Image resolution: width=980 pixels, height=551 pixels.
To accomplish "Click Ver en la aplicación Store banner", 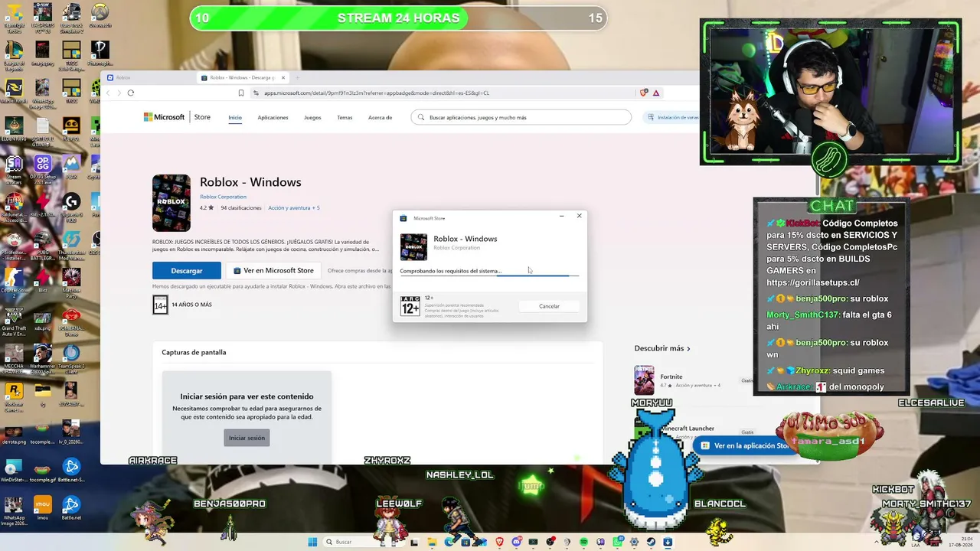I will [x=744, y=445].
